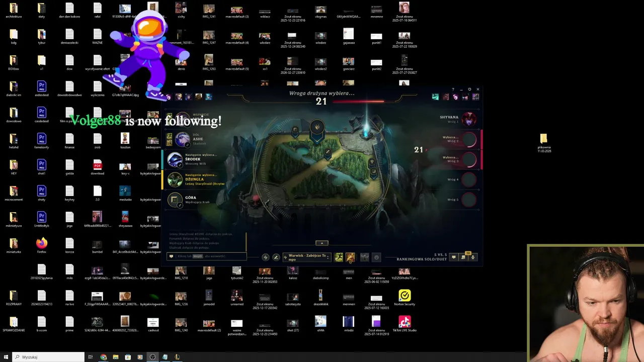Select the ehhh desktop image
644x362 pixels.
pyautogui.click(x=320, y=324)
